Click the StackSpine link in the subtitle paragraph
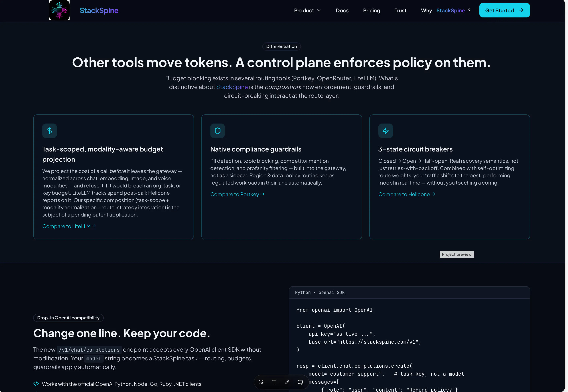The height and width of the screenshot is (392, 568). [232, 87]
